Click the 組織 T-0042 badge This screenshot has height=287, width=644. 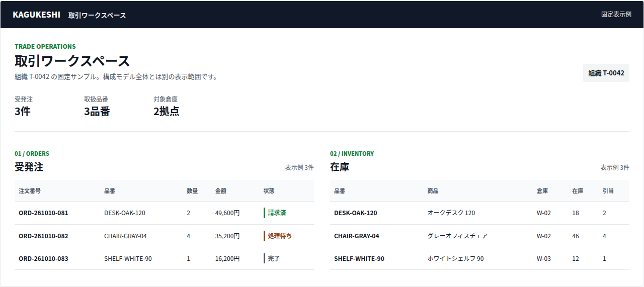tap(606, 73)
